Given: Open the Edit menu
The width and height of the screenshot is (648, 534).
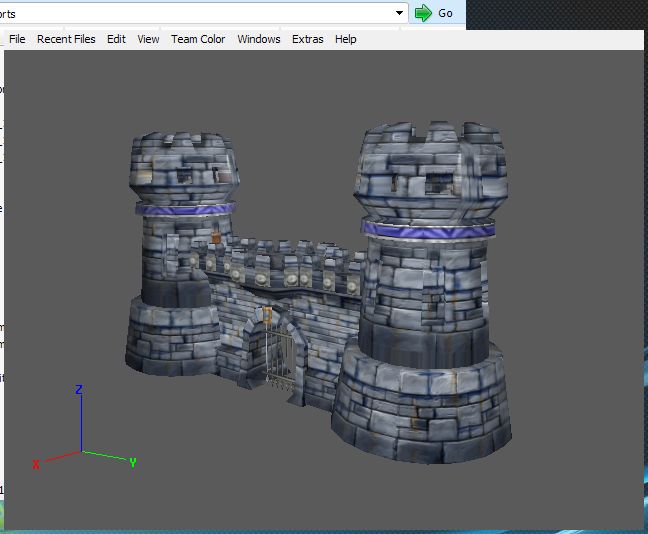Looking at the screenshot, I should [x=116, y=39].
